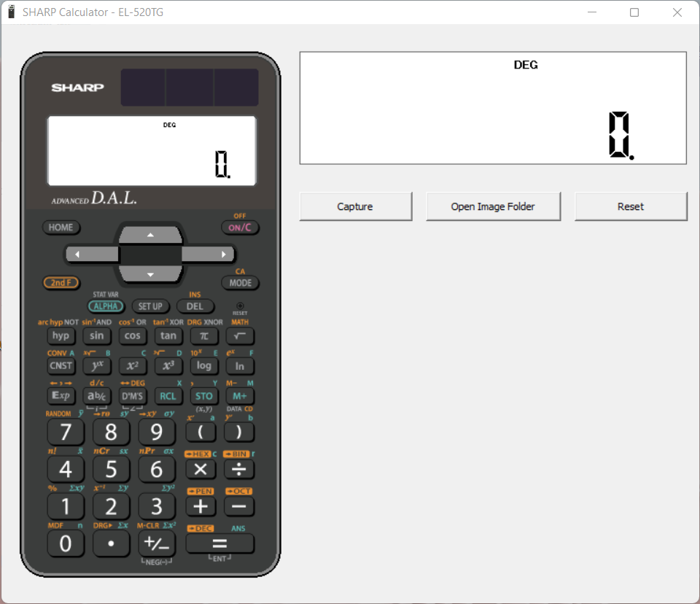The image size is (700, 604).
Task: Tap the hyp key
Action: [x=61, y=336]
